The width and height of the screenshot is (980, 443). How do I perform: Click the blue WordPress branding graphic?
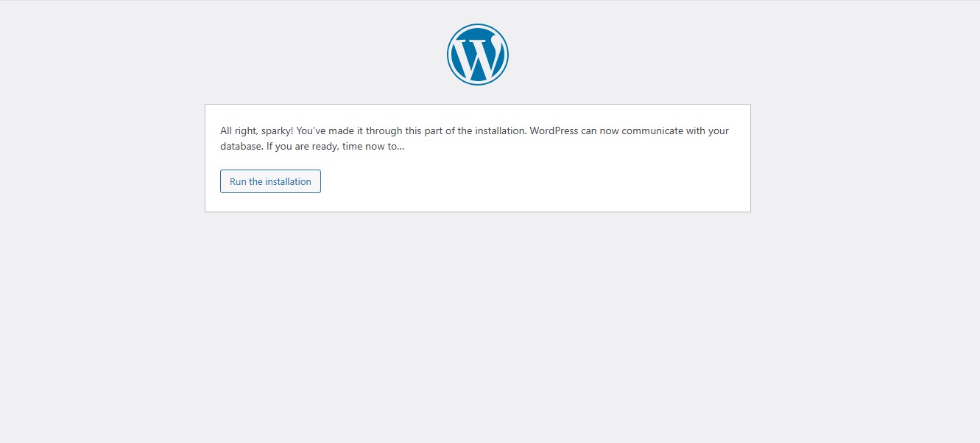(x=477, y=54)
